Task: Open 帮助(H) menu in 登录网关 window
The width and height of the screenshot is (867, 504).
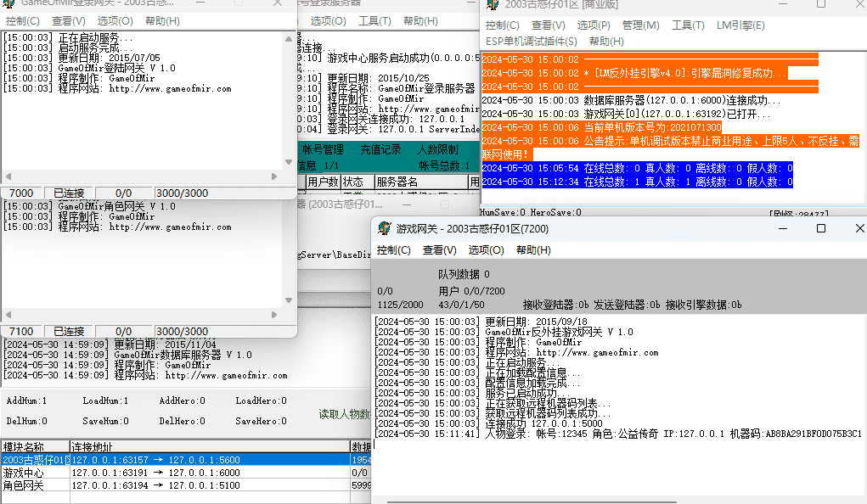Action: tap(162, 21)
